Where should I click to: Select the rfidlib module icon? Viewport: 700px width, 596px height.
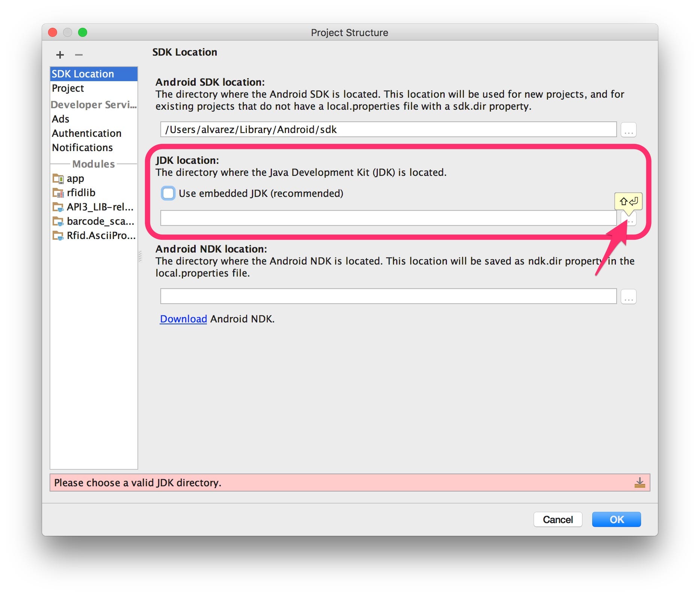58,193
